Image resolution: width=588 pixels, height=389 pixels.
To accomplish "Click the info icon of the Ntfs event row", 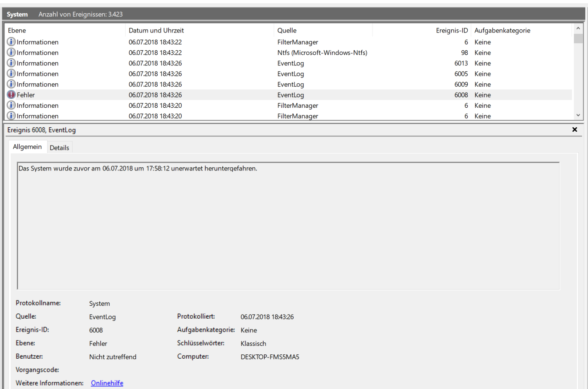I will [x=11, y=53].
